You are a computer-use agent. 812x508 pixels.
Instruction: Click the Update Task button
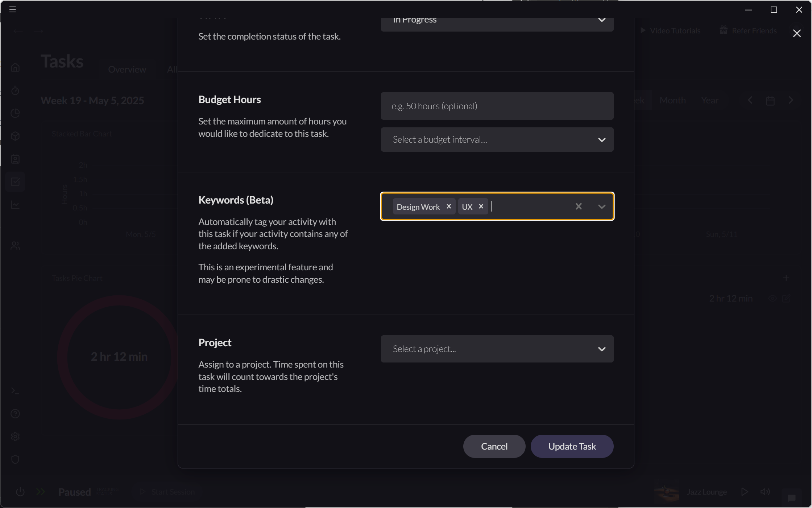pos(572,446)
